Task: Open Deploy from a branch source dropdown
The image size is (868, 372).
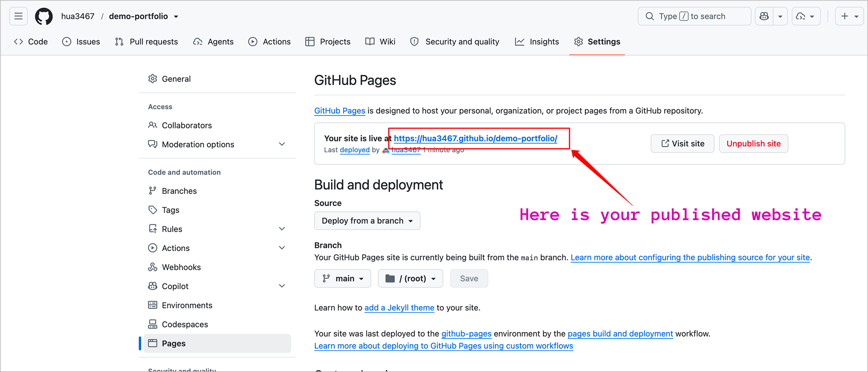Action: click(x=367, y=221)
